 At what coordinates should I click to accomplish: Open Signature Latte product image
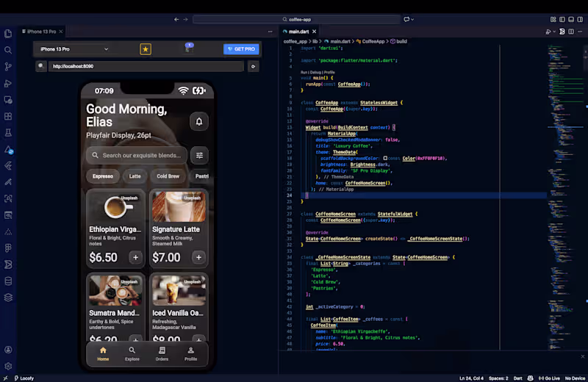(x=179, y=207)
